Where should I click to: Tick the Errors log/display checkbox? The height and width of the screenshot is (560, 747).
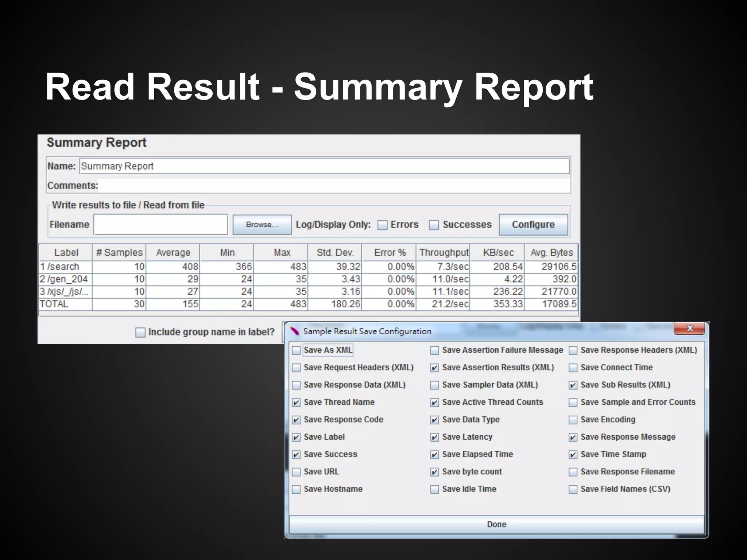(x=382, y=225)
